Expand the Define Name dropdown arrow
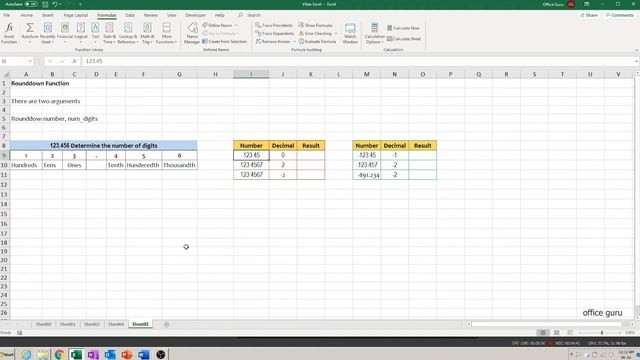The width and height of the screenshot is (640, 360). coord(236,25)
